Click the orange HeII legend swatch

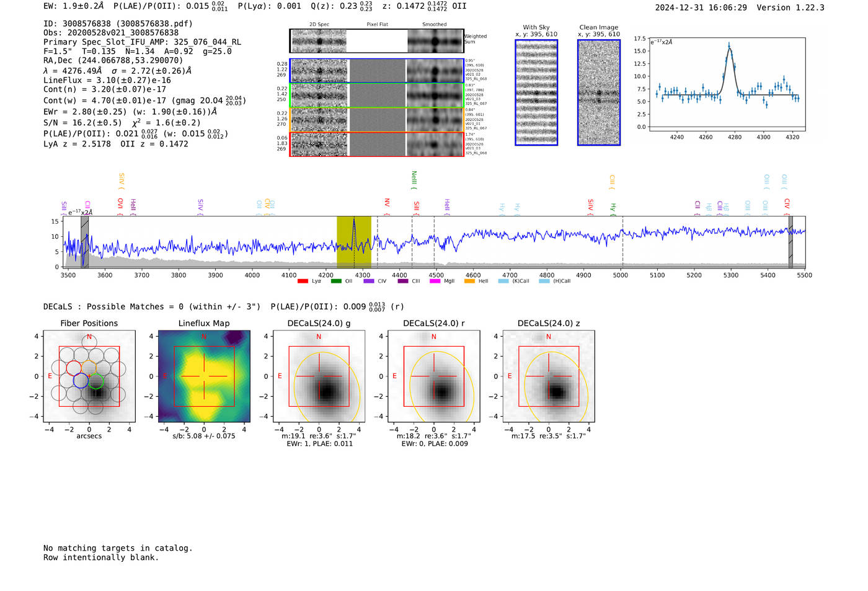pyautogui.click(x=469, y=282)
